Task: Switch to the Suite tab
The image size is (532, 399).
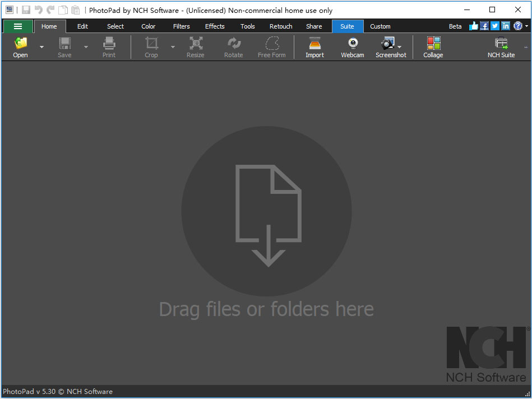Action: coord(348,26)
